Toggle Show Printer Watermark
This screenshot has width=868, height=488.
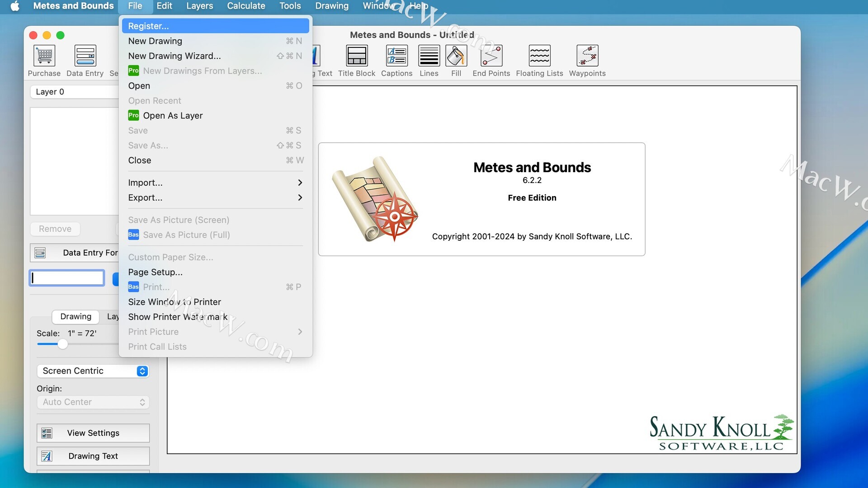click(x=216, y=317)
